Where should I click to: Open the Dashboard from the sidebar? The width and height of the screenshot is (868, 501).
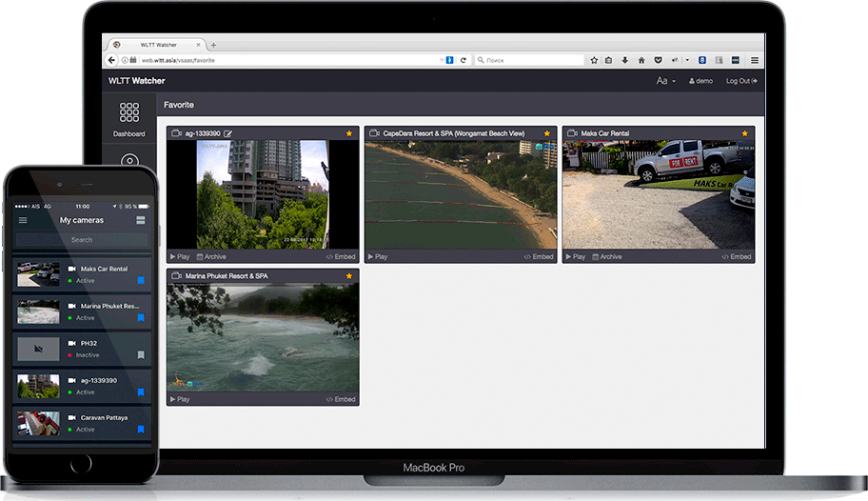click(129, 119)
